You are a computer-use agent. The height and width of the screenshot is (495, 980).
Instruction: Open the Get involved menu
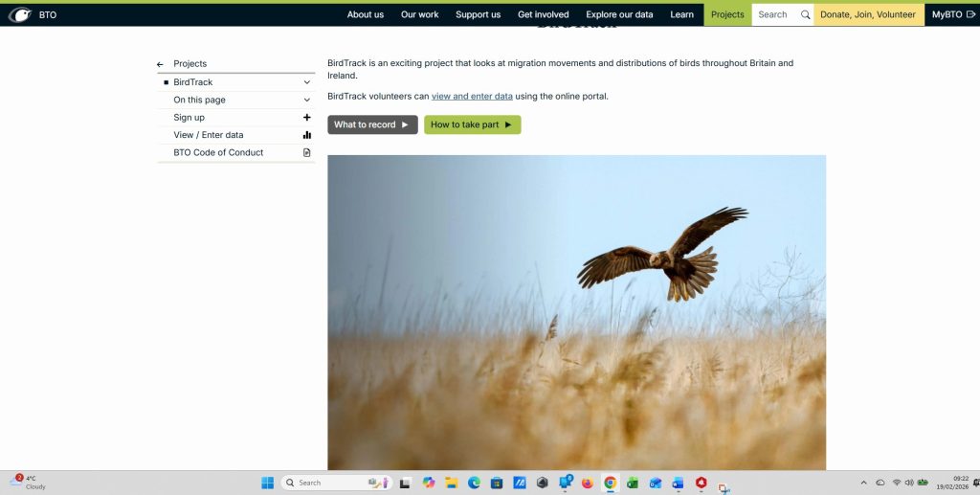pyautogui.click(x=544, y=15)
